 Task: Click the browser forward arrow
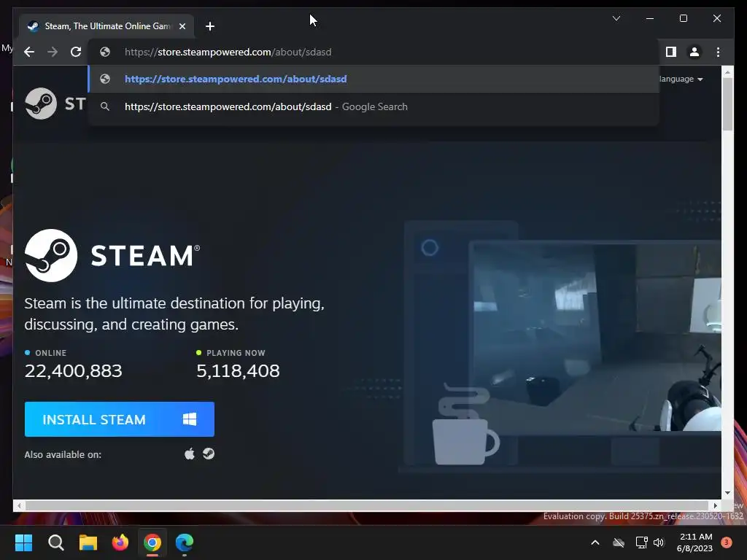tap(53, 52)
